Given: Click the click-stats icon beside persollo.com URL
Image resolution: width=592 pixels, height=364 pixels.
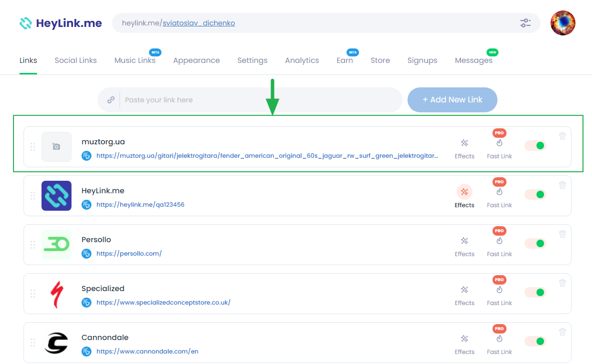Looking at the screenshot, I should click(86, 254).
